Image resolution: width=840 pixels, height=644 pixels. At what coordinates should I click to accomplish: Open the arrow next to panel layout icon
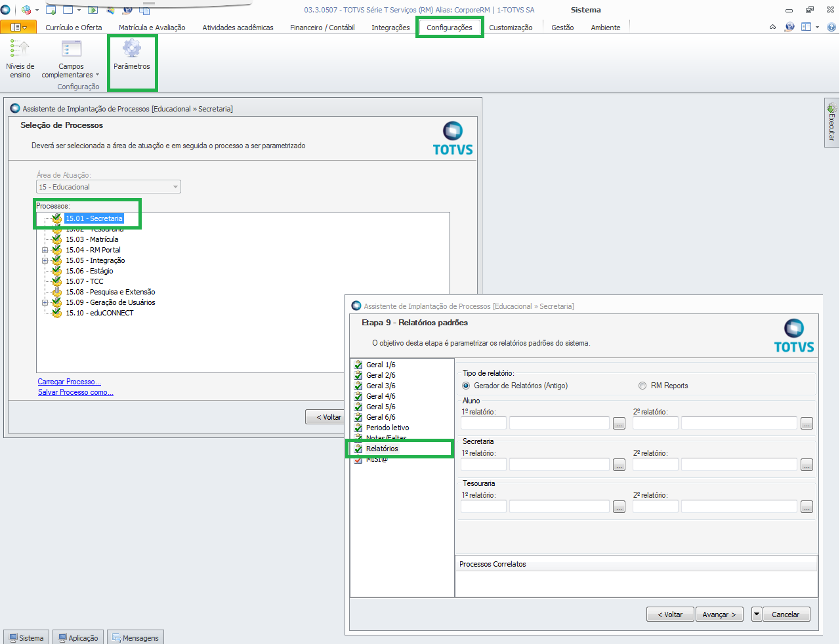pyautogui.click(x=817, y=28)
